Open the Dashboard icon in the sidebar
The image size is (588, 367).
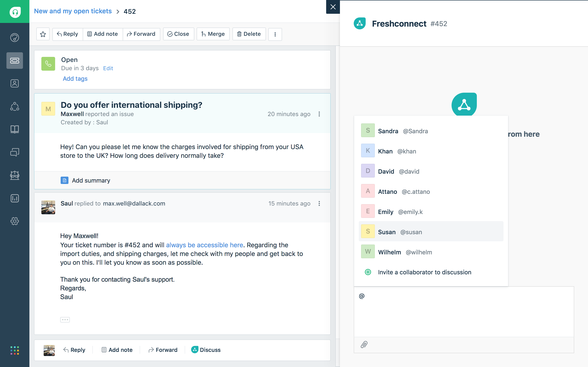(x=14, y=38)
